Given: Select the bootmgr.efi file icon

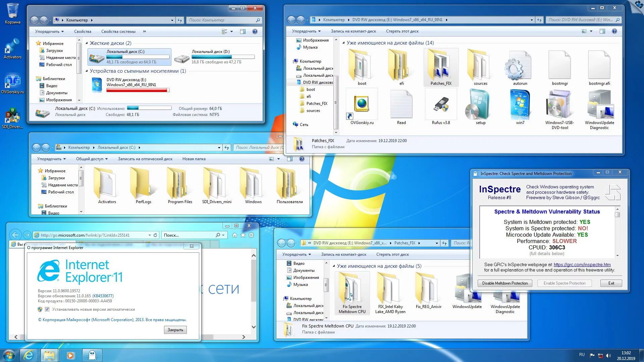Looking at the screenshot, I should click(x=599, y=67).
